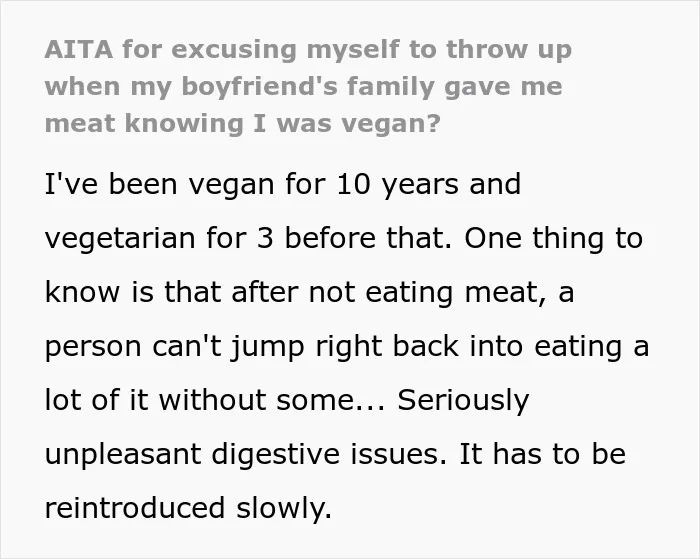Image resolution: width=700 pixels, height=559 pixels.
Task: Click the word 'vegetarian' in the post body
Action: pyautogui.click(x=120, y=238)
